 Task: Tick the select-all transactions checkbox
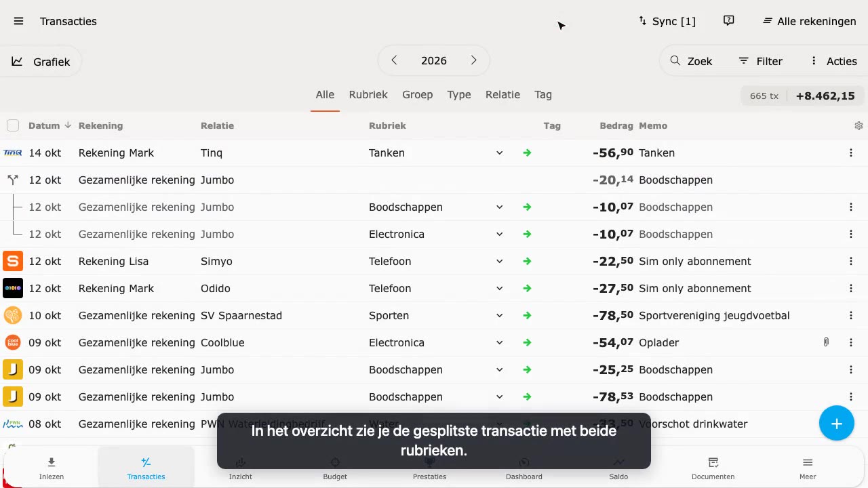(x=13, y=125)
